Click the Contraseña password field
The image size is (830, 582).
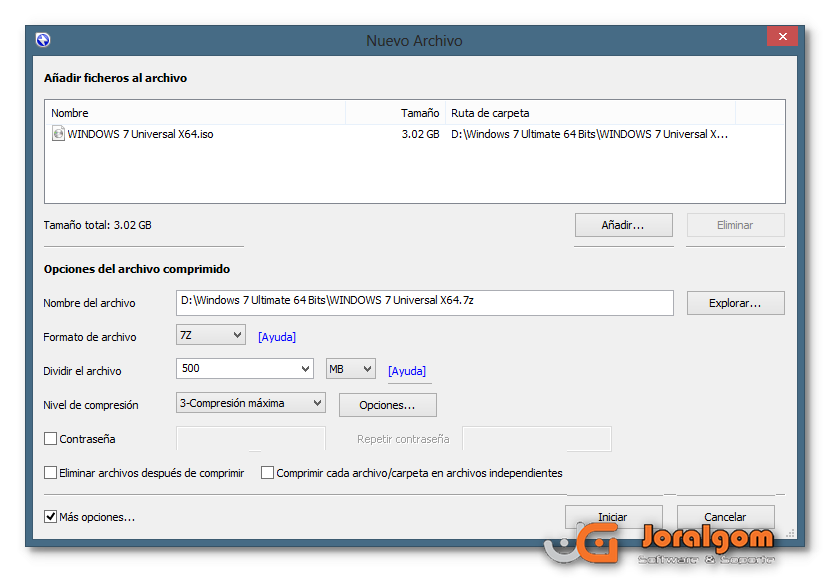pos(250,438)
